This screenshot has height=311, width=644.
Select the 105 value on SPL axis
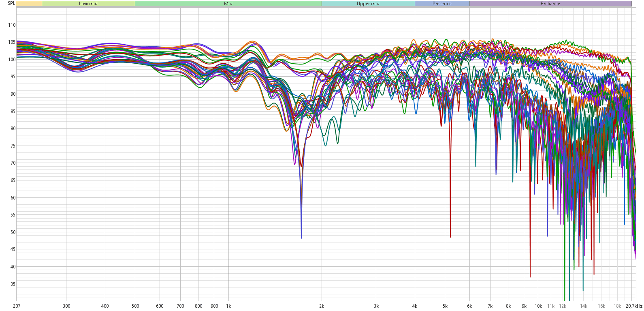pos(12,42)
